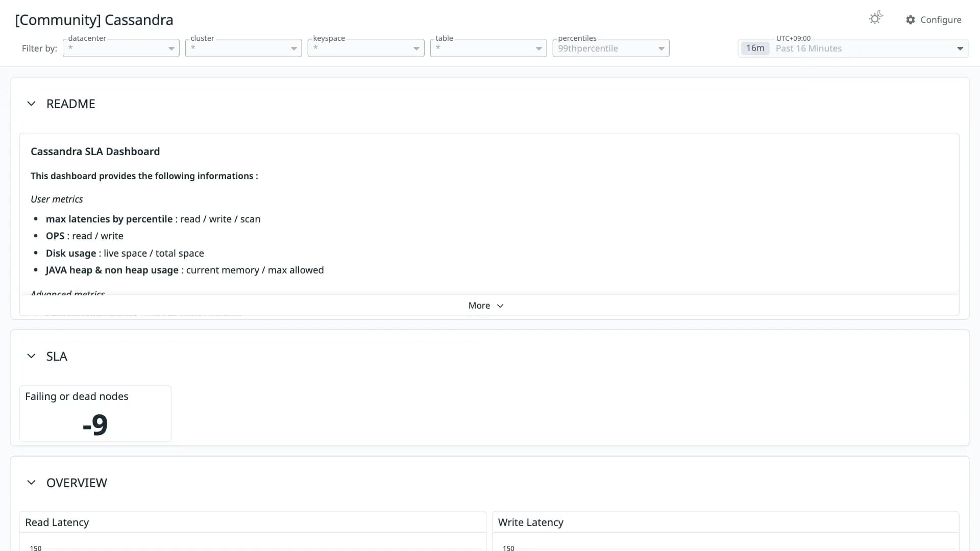
Task: Click the UTC+09:00 timezone label
Action: tap(793, 38)
